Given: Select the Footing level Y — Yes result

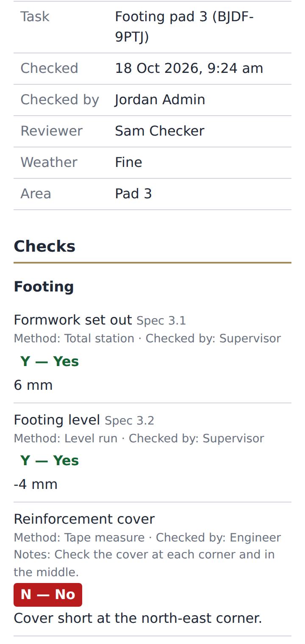Looking at the screenshot, I should (x=50, y=461).
